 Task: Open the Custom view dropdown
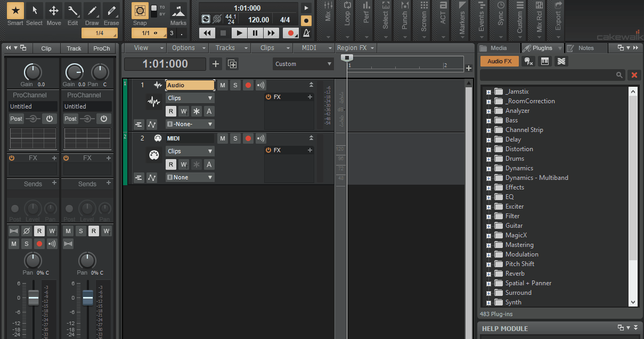(303, 63)
